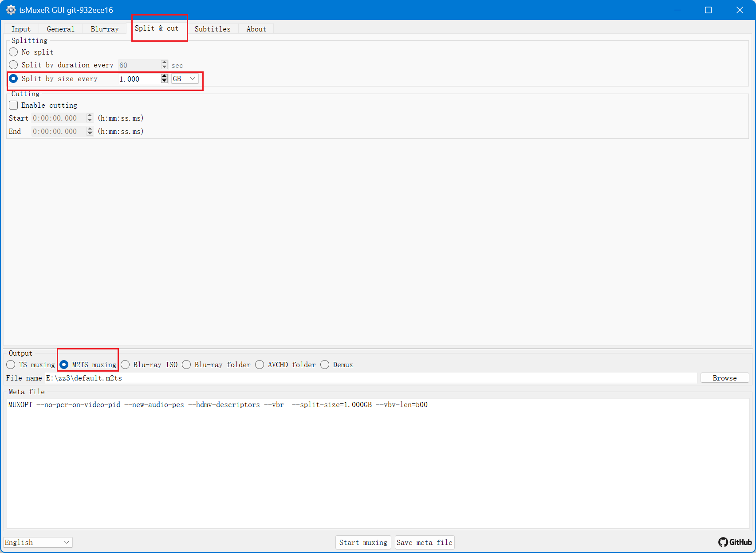Click inside the Meta file text area

[x=378, y=463]
